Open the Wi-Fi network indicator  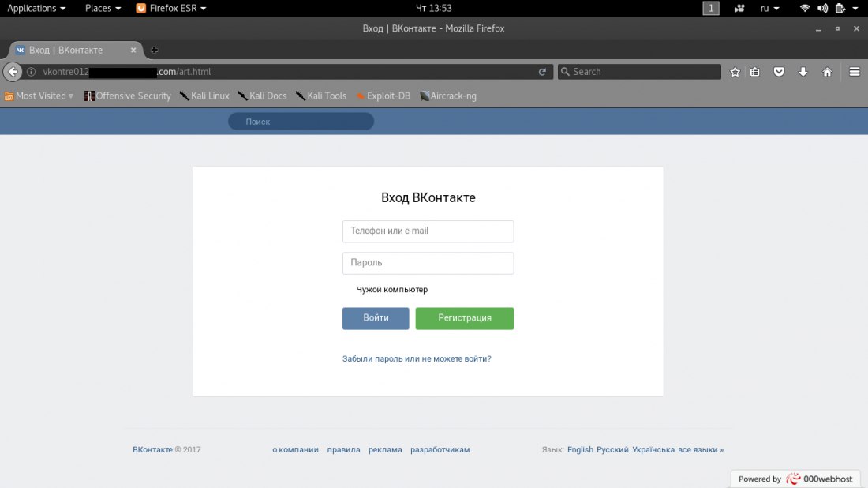point(805,9)
